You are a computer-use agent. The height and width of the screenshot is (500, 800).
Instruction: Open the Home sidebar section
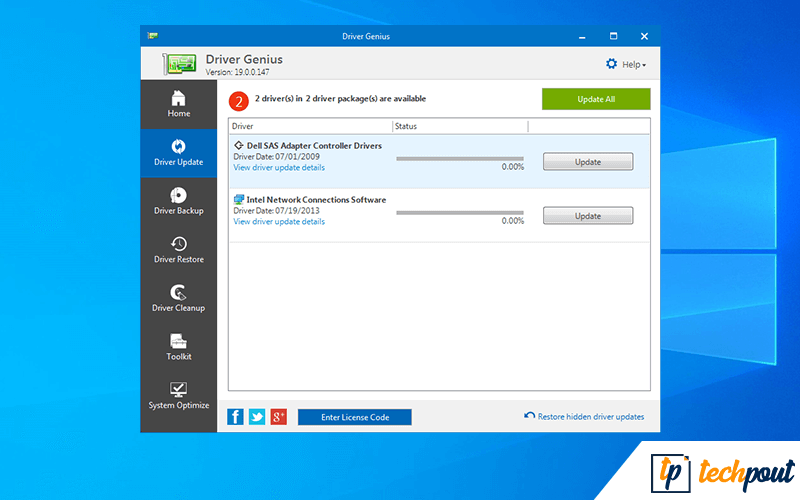178,104
